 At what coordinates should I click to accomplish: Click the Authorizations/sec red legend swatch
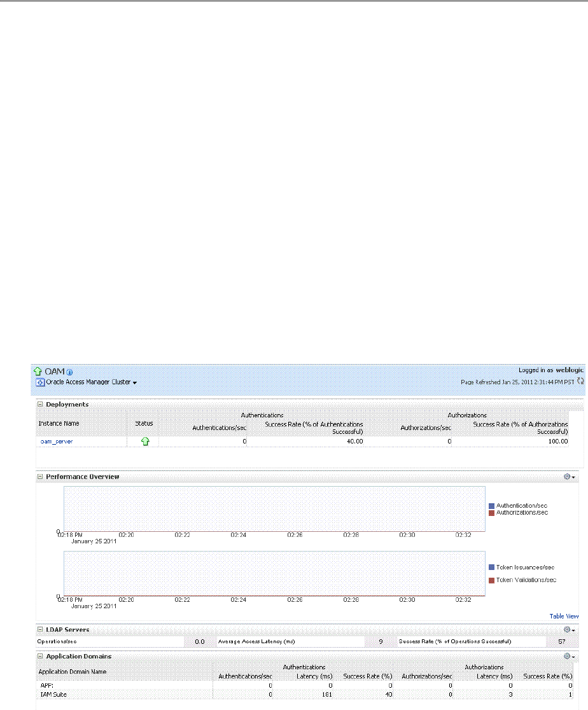[x=491, y=513]
